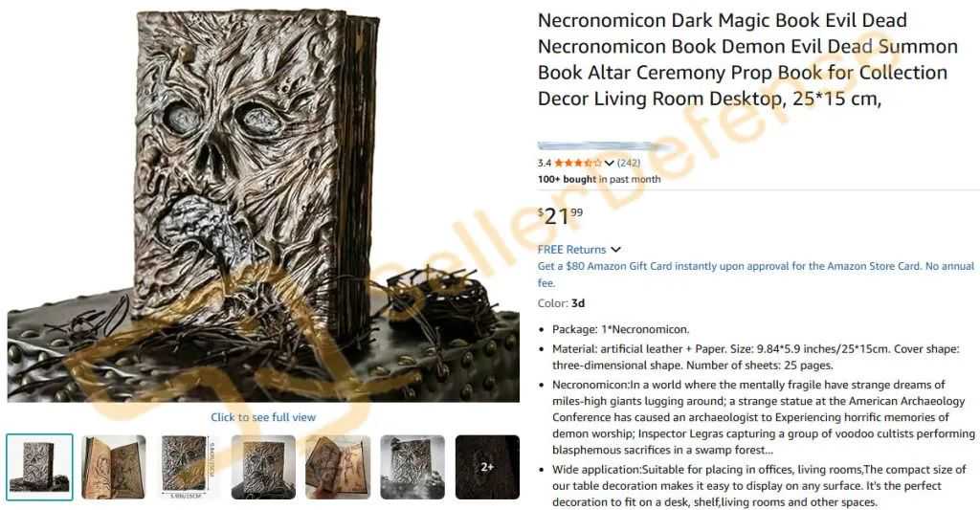
Task: Open the FREE Returns link
Action: pos(572,250)
